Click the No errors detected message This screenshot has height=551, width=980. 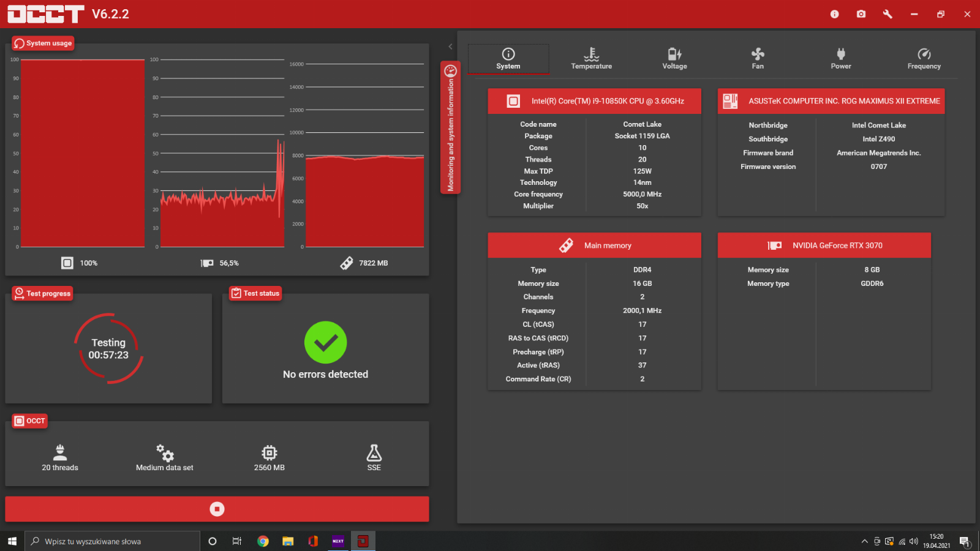326,374
